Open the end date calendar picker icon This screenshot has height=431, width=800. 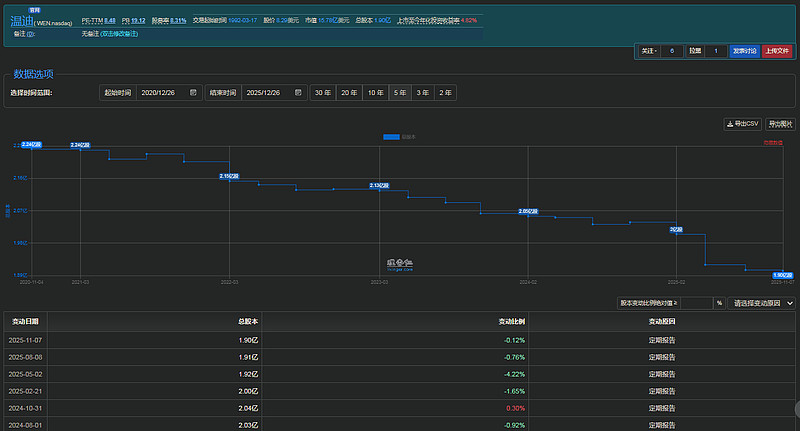[x=298, y=93]
